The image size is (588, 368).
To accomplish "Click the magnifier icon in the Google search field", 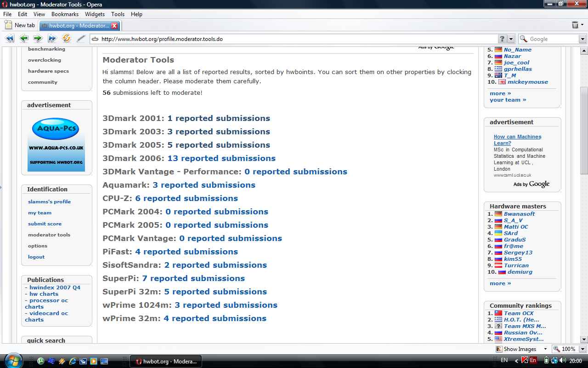I will click(x=523, y=39).
